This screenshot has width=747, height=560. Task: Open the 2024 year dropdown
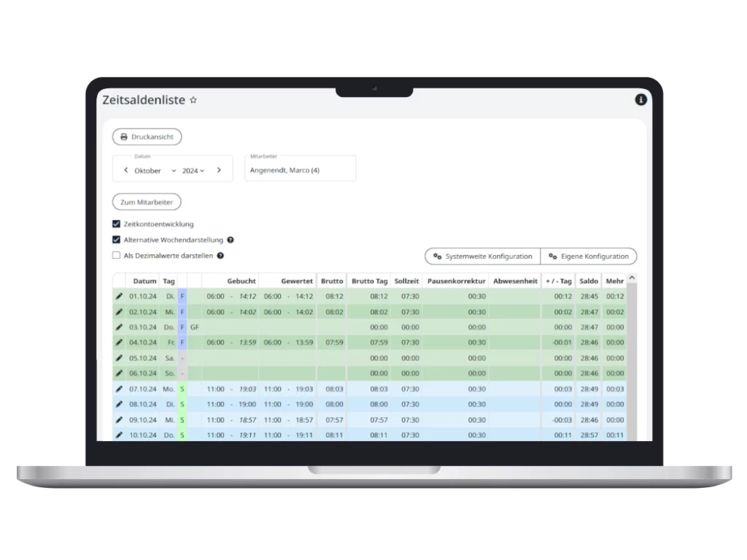193,171
